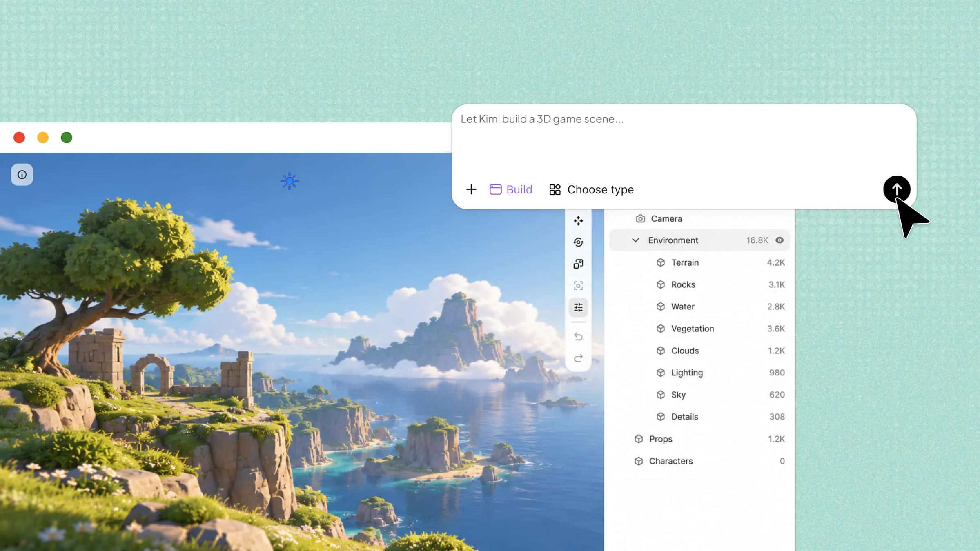Viewport: 980px width, 551px height.
Task: Select the move tool icon
Action: 578,221
